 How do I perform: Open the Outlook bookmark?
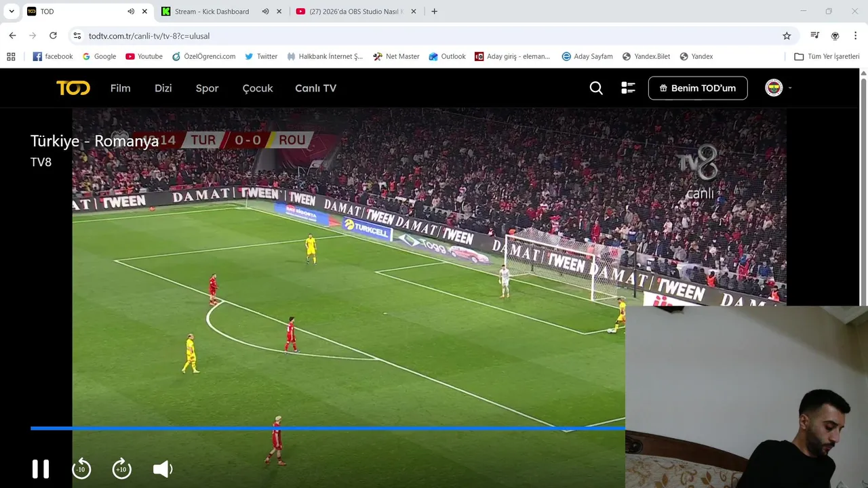[x=447, y=56]
